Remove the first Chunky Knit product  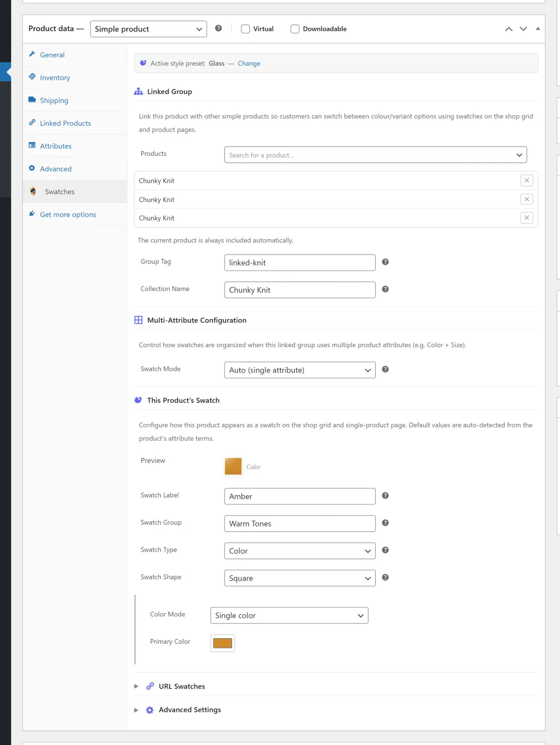pos(527,180)
